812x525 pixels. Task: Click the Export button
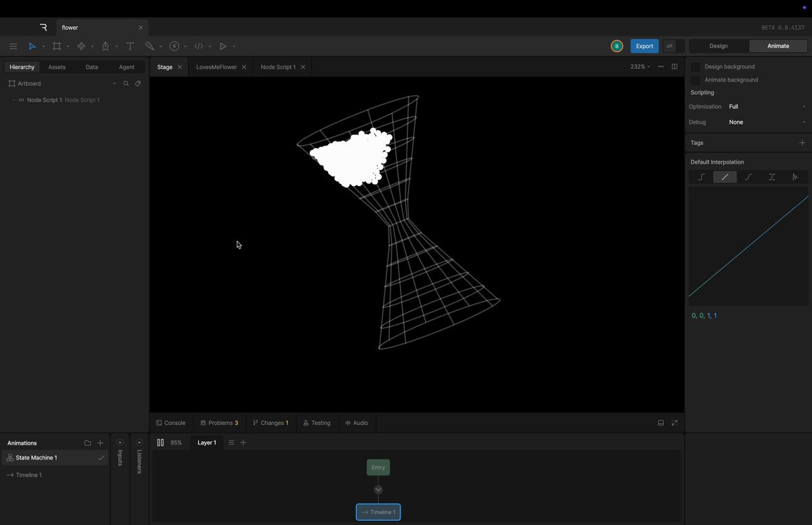tap(644, 46)
